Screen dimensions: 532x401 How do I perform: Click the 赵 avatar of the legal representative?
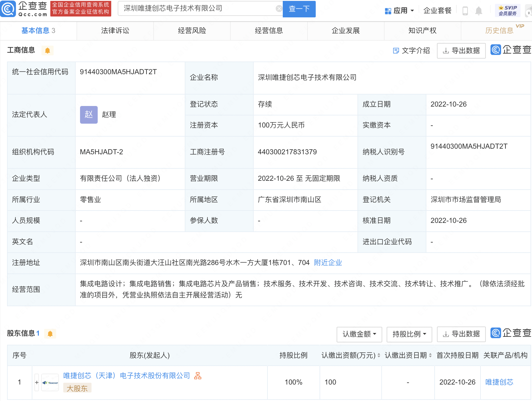89,115
